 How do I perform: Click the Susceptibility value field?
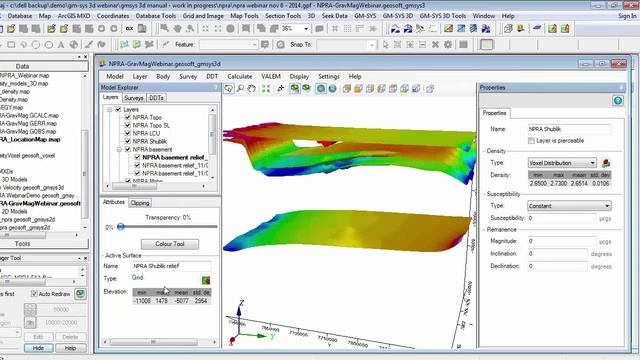pos(562,218)
